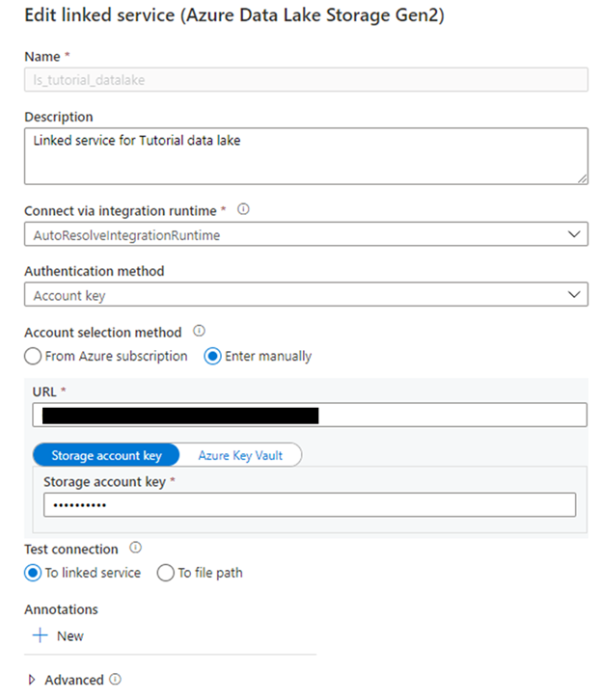The width and height of the screenshot is (602, 700).
Task: Switch to Azure Key Vault tab
Action: click(x=240, y=455)
